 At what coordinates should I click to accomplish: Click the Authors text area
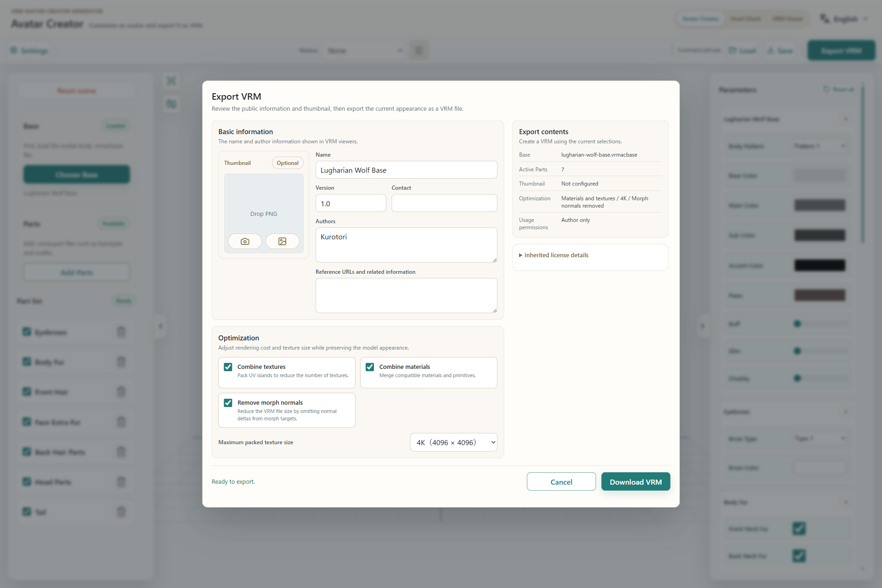click(x=406, y=245)
